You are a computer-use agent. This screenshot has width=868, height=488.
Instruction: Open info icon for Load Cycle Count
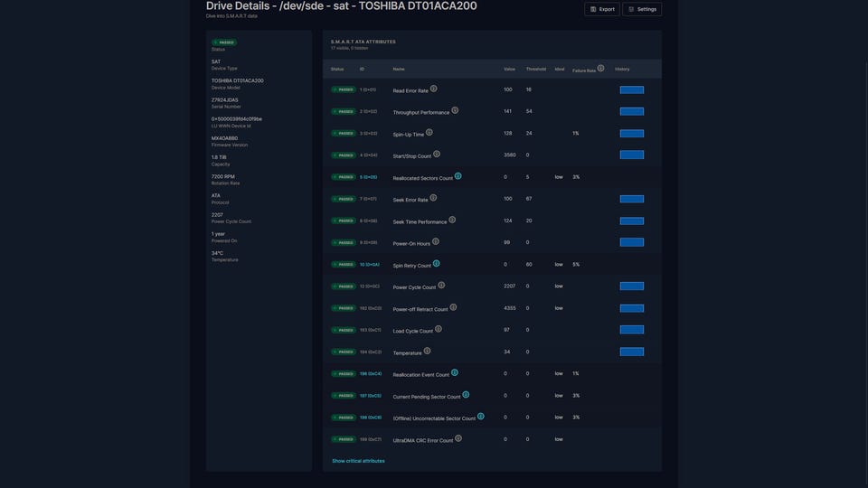tap(438, 329)
